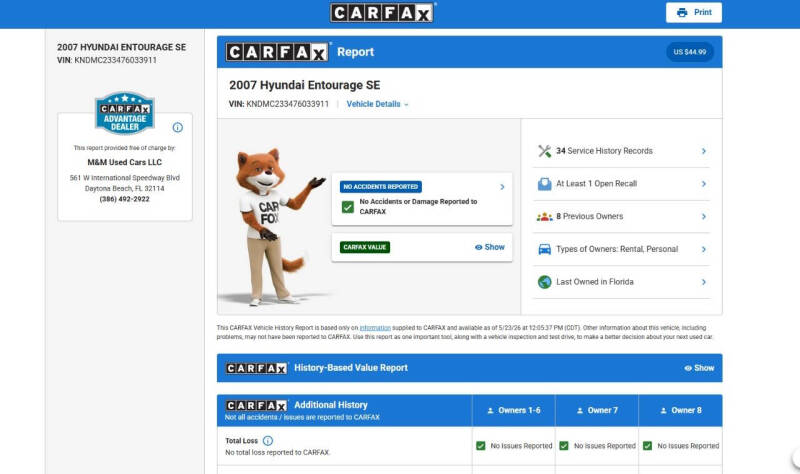Viewport: 800px width, 474px height.
Task: Open the 'information' link in disclaimer
Action: coord(375,328)
